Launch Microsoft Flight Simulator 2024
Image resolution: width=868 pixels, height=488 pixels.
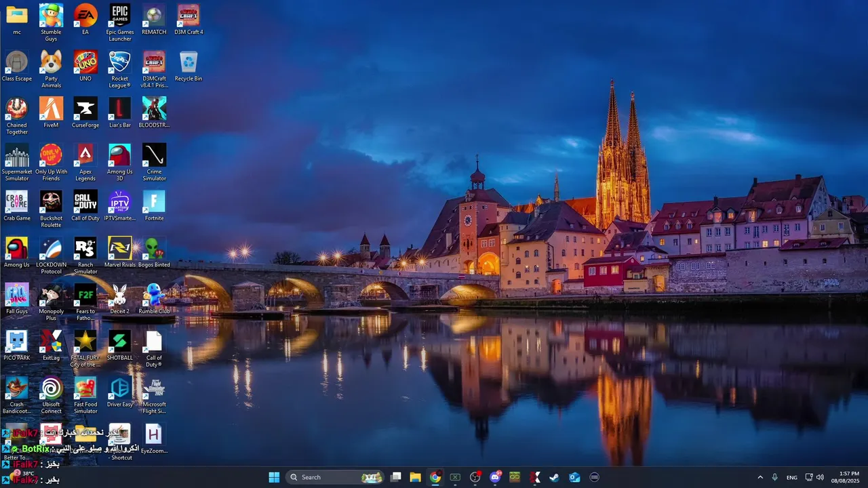pyautogui.click(x=154, y=396)
